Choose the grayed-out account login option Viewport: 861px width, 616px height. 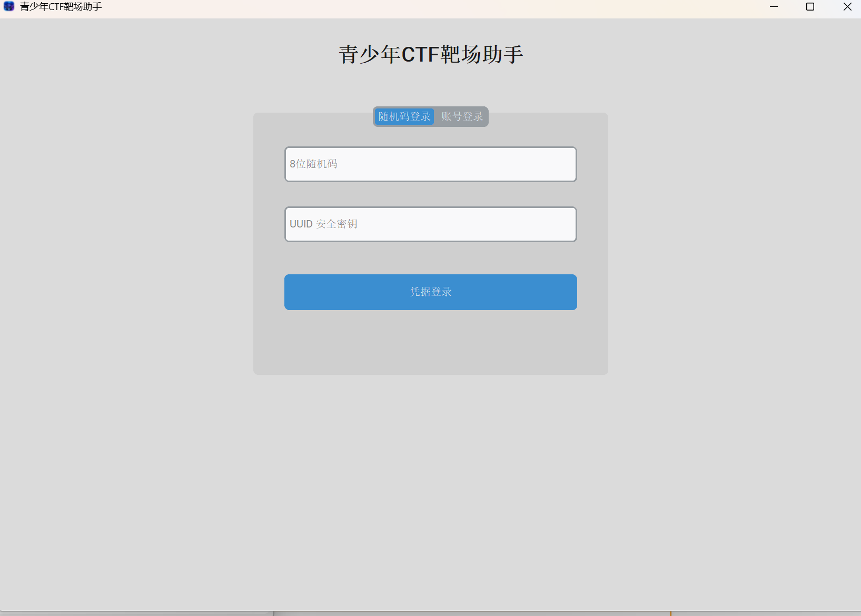pos(462,116)
